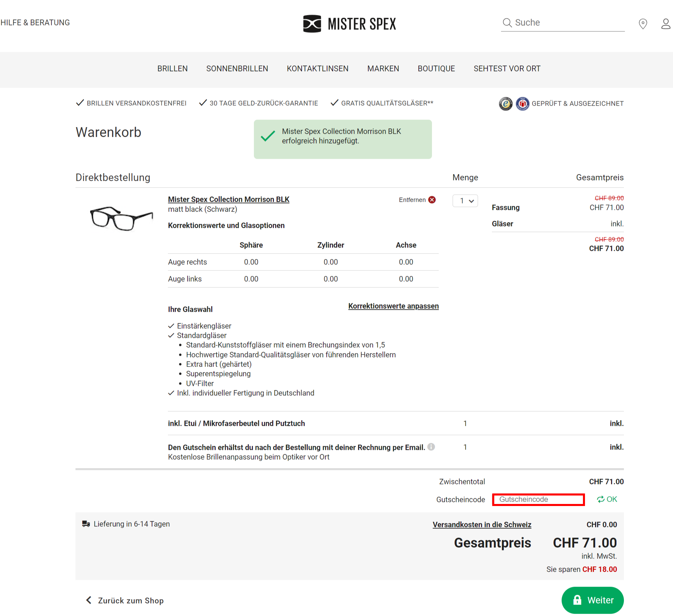Click the eKomi trust seal badge
Image resolution: width=673 pixels, height=616 pixels.
click(x=505, y=104)
